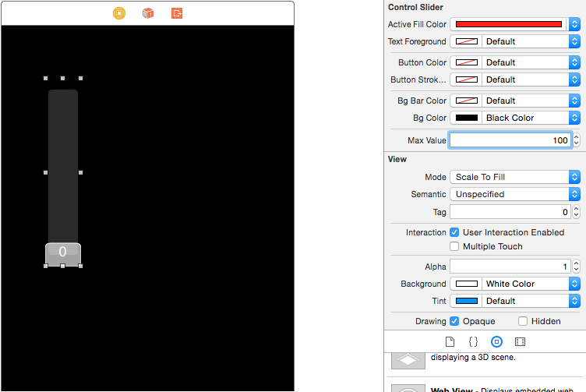The height and width of the screenshot is (392, 586).
Task: Select the View Controller dock icon
Action: (x=119, y=13)
